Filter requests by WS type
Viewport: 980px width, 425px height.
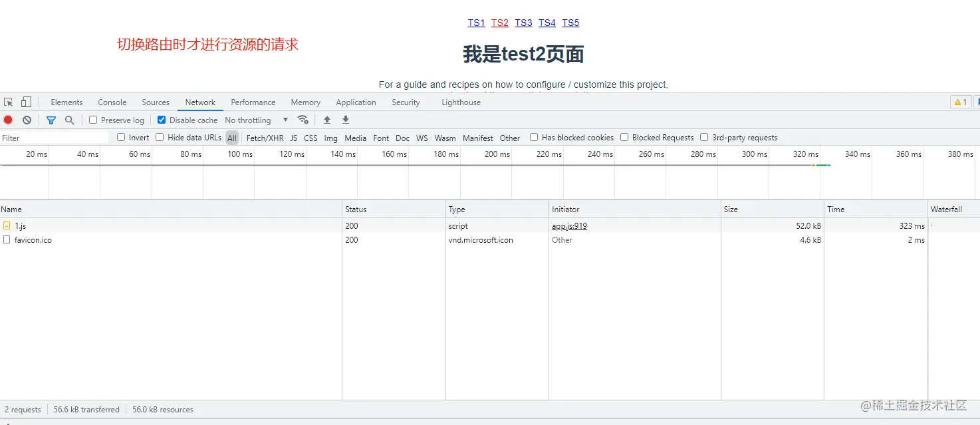422,138
